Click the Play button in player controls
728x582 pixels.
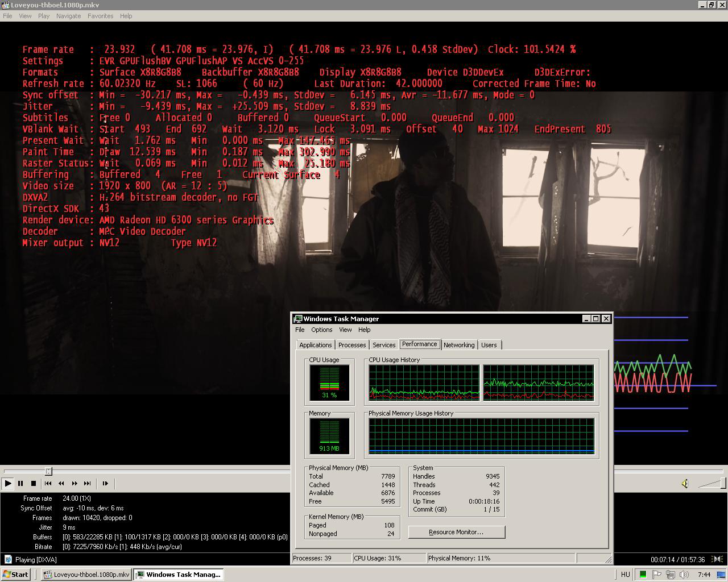pyautogui.click(x=8, y=484)
